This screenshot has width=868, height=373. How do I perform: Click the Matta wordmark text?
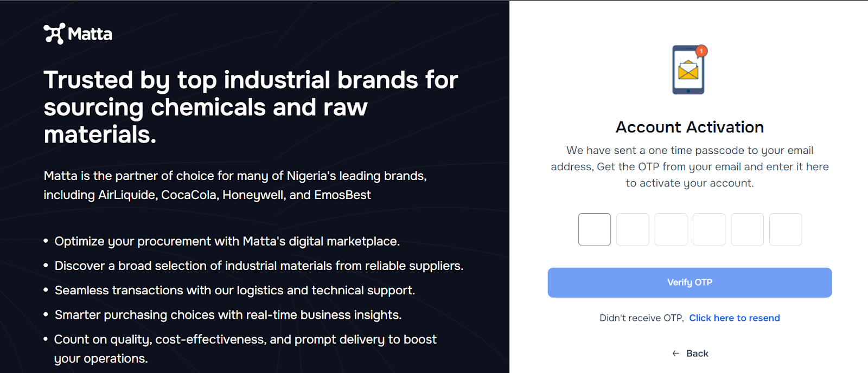pyautogui.click(x=90, y=34)
